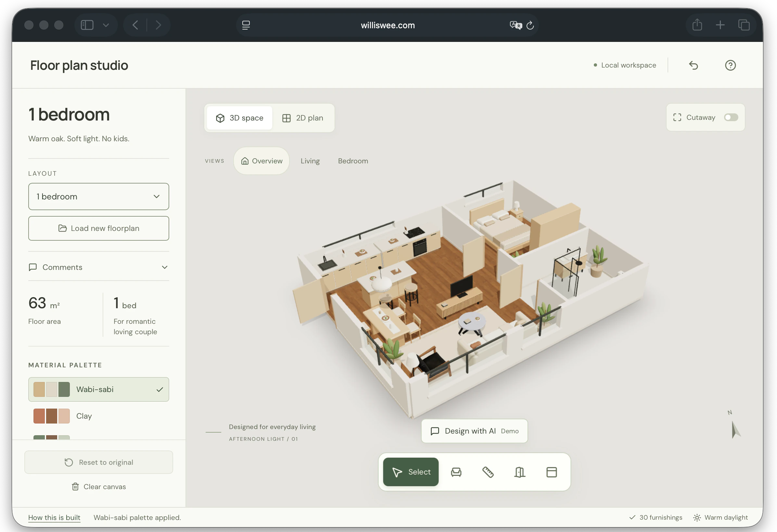Select the door tool icon
The image size is (777, 532).
click(519, 472)
